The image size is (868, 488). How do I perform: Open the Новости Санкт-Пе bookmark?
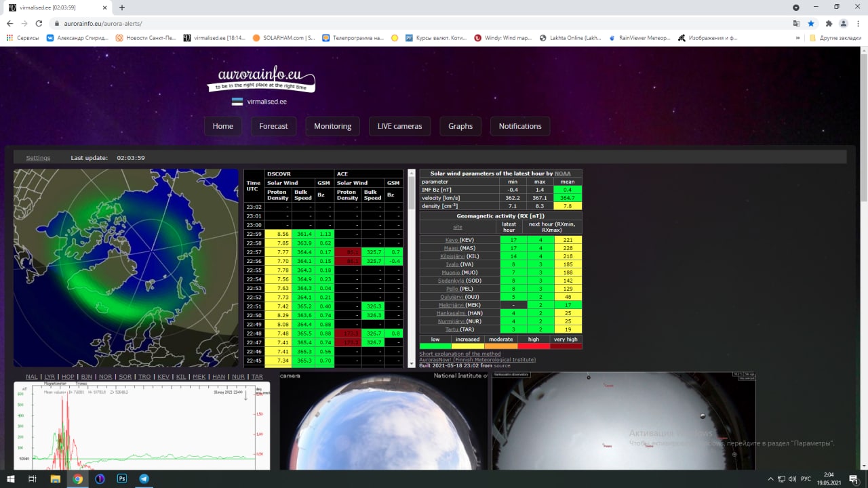(146, 38)
